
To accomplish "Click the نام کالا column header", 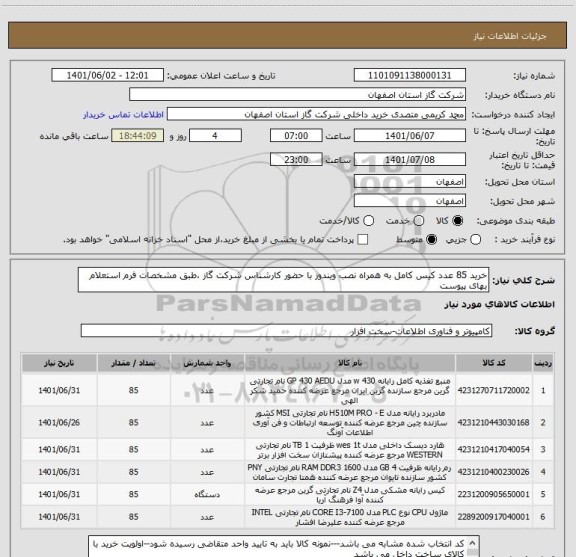I will click(x=350, y=363).
